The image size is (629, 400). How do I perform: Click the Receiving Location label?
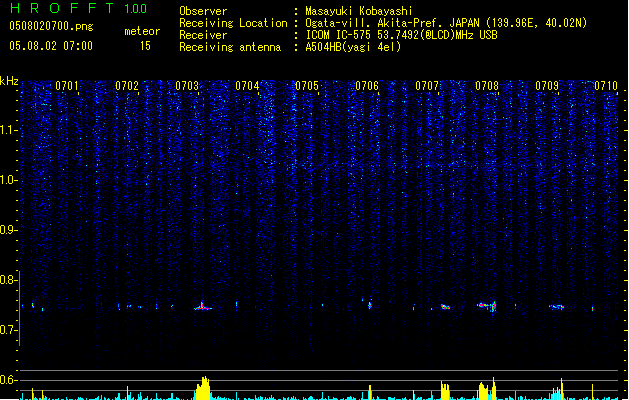point(233,23)
